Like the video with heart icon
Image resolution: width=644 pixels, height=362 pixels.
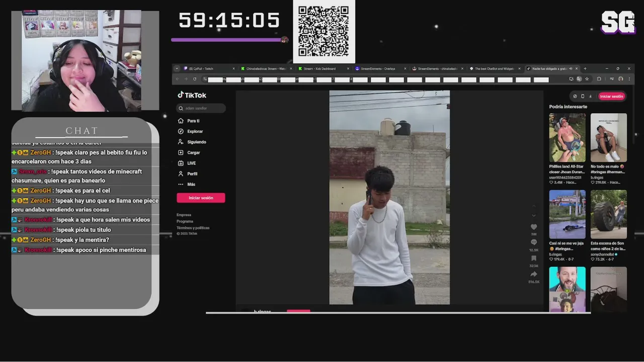click(534, 227)
